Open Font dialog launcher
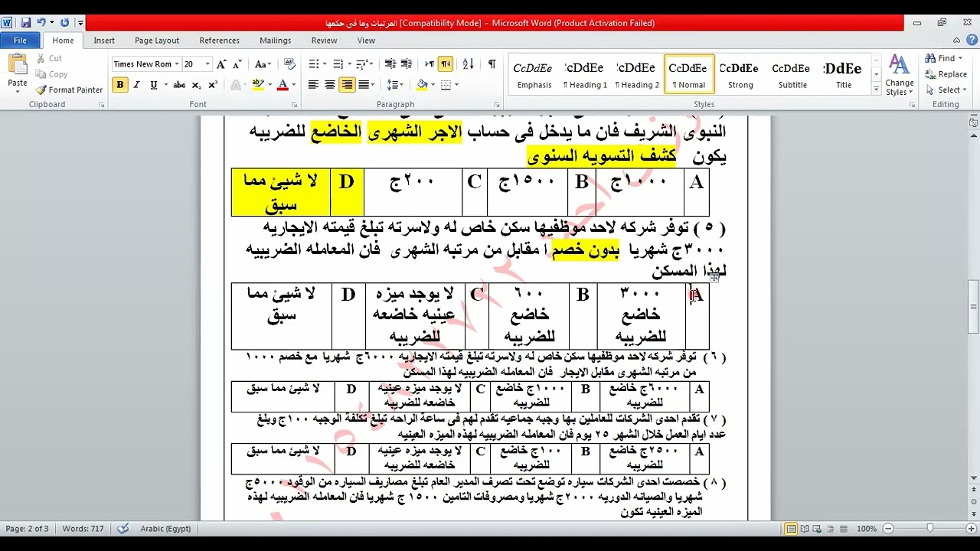Viewport: 980px width, 551px height. click(x=294, y=105)
